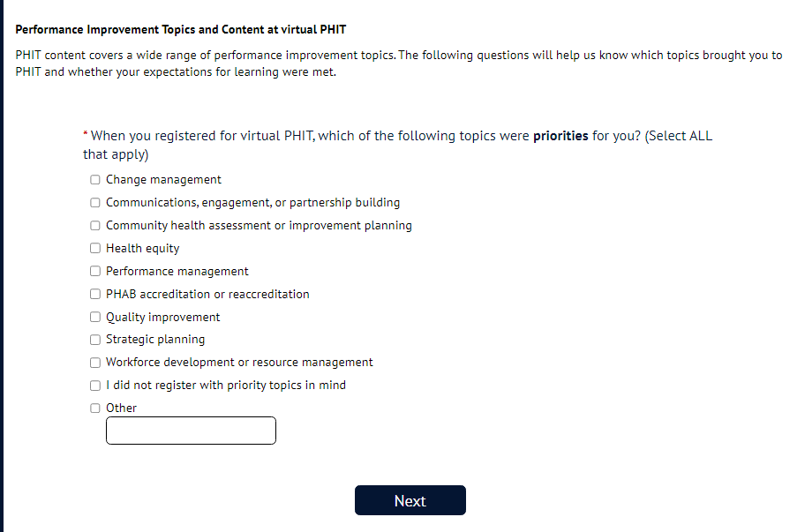805x532 pixels.
Task: Check the Other checkbox
Action: click(95, 408)
